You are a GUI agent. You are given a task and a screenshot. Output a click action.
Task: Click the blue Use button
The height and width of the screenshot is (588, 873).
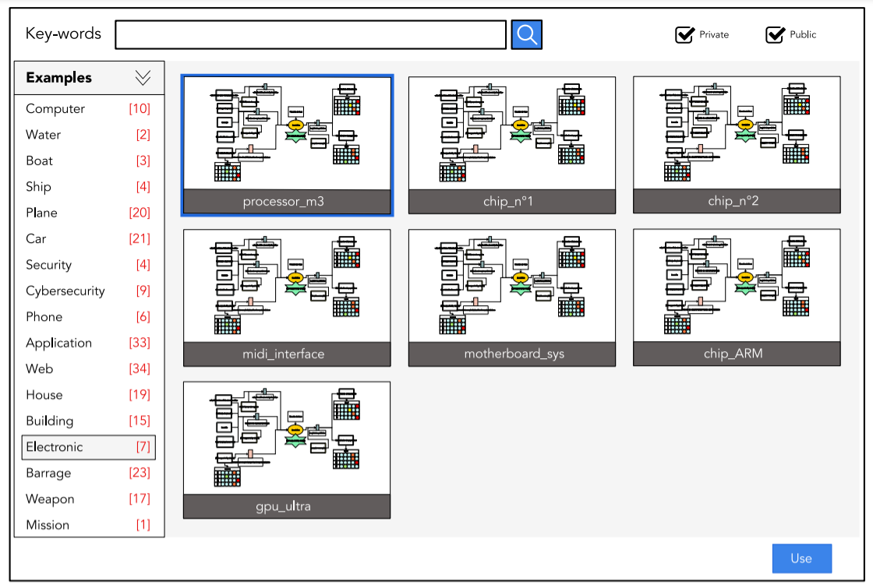802,558
